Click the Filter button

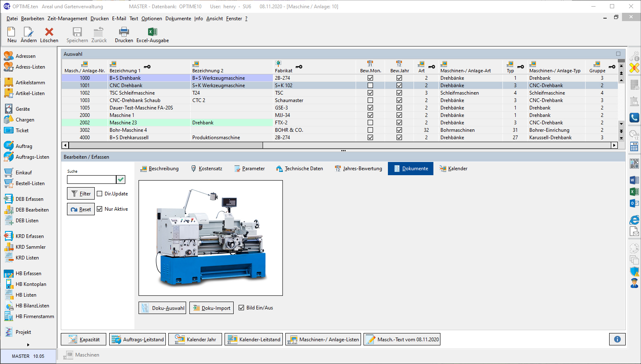(81, 193)
